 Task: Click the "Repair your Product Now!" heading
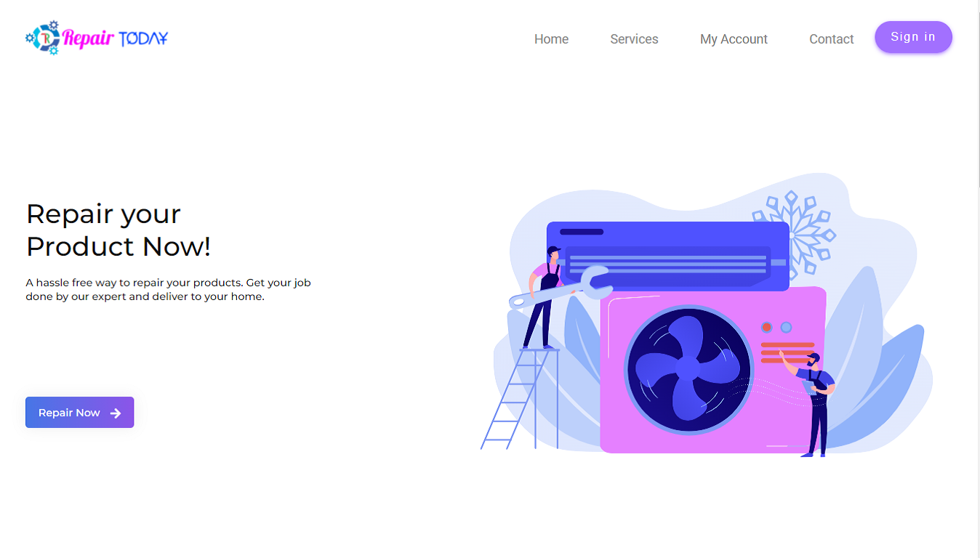[118, 230]
